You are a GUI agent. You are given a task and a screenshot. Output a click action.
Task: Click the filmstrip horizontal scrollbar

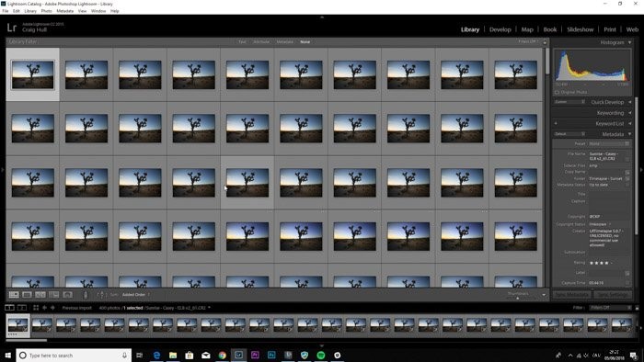point(27,340)
